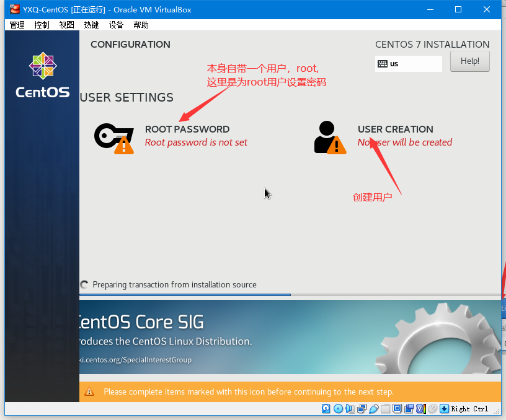
Task: Open the 管理 menu
Action: pyautogui.click(x=17, y=25)
